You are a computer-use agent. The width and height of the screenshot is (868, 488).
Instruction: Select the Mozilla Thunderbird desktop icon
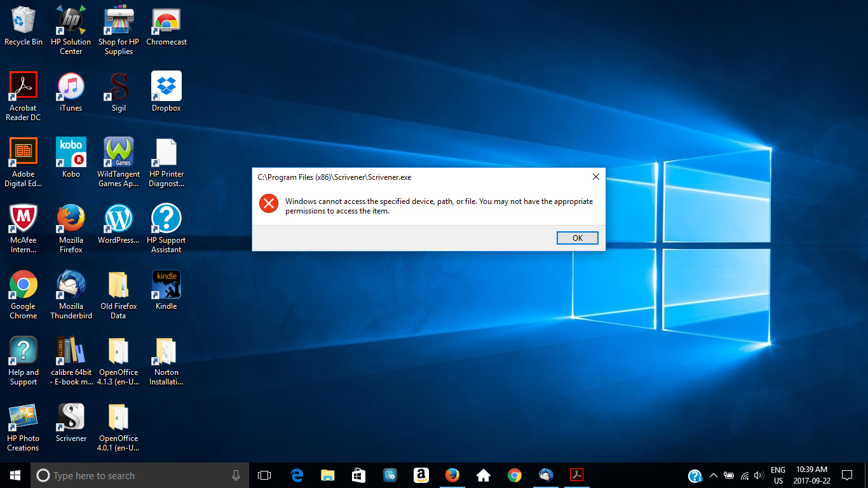[x=71, y=295]
